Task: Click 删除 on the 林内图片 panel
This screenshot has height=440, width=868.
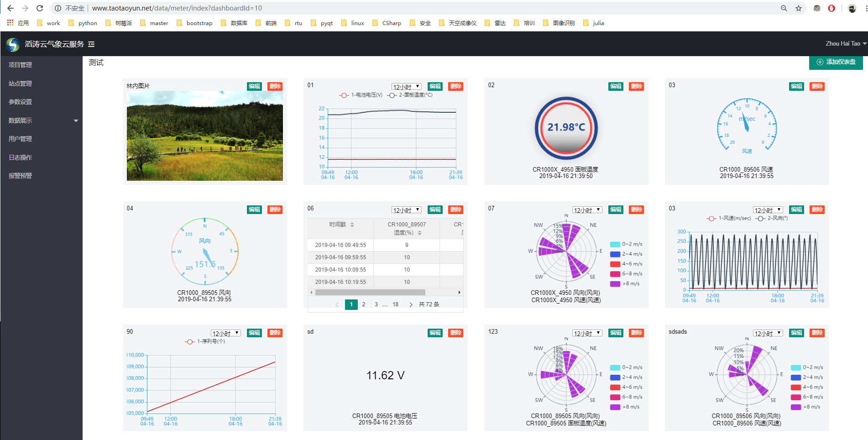Action: (275, 86)
